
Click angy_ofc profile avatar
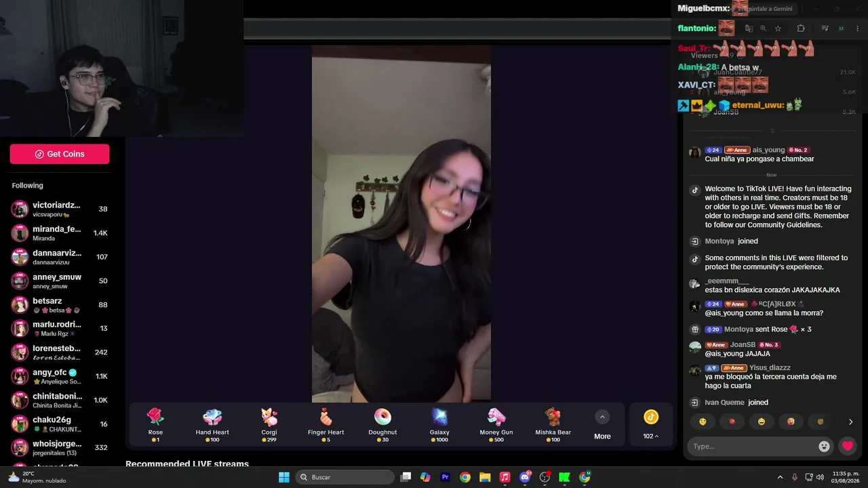[x=20, y=376]
